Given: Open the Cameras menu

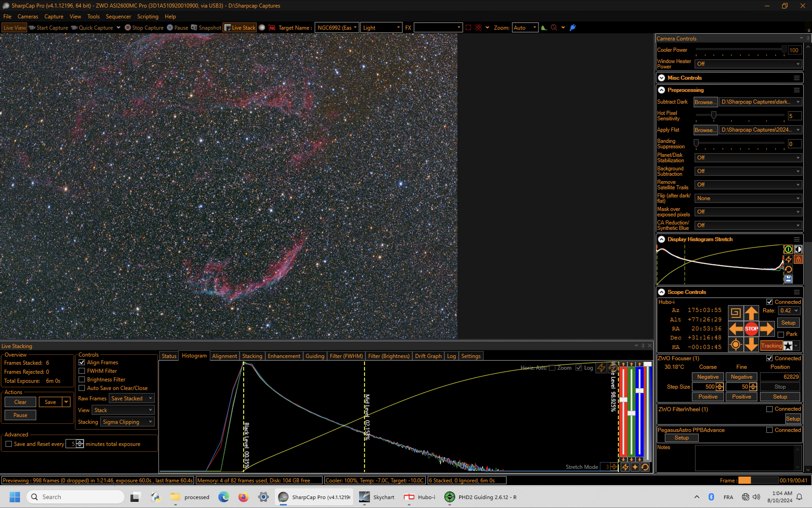Looking at the screenshot, I should (x=28, y=16).
